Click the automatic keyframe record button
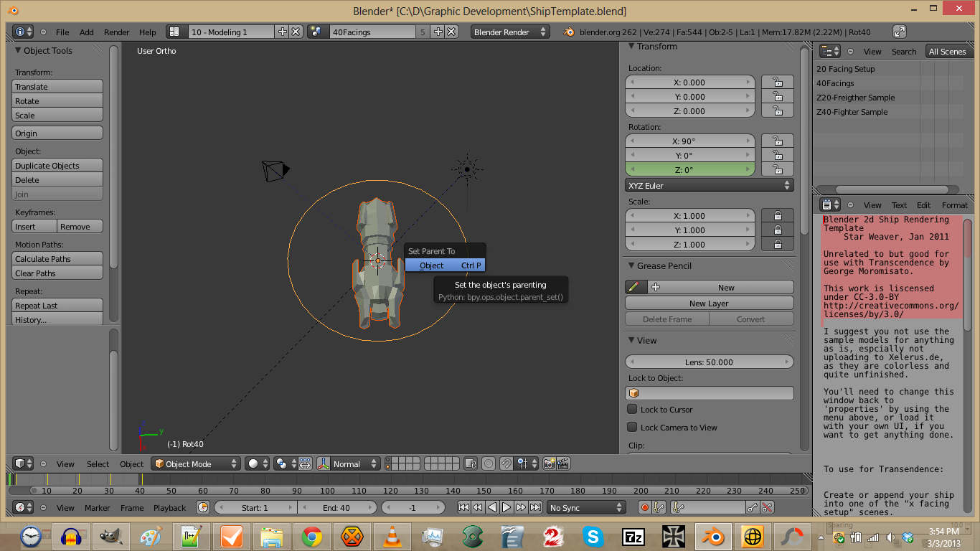 (644, 507)
